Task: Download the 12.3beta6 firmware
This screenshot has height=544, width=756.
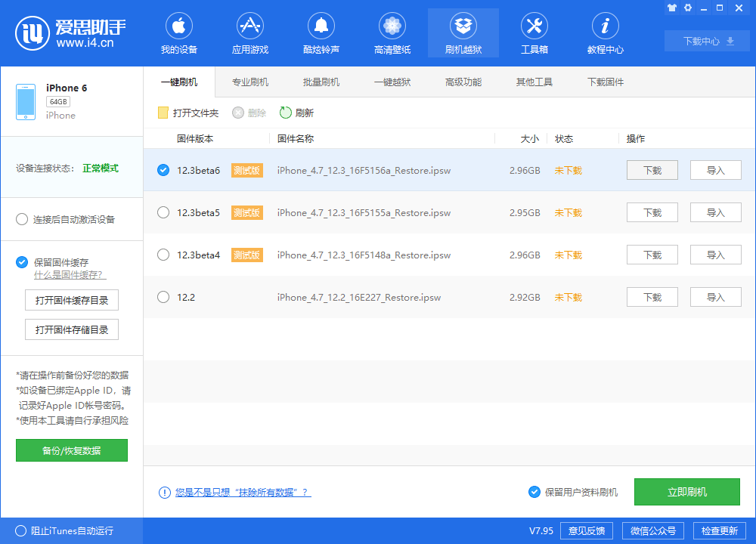Action: tap(652, 170)
